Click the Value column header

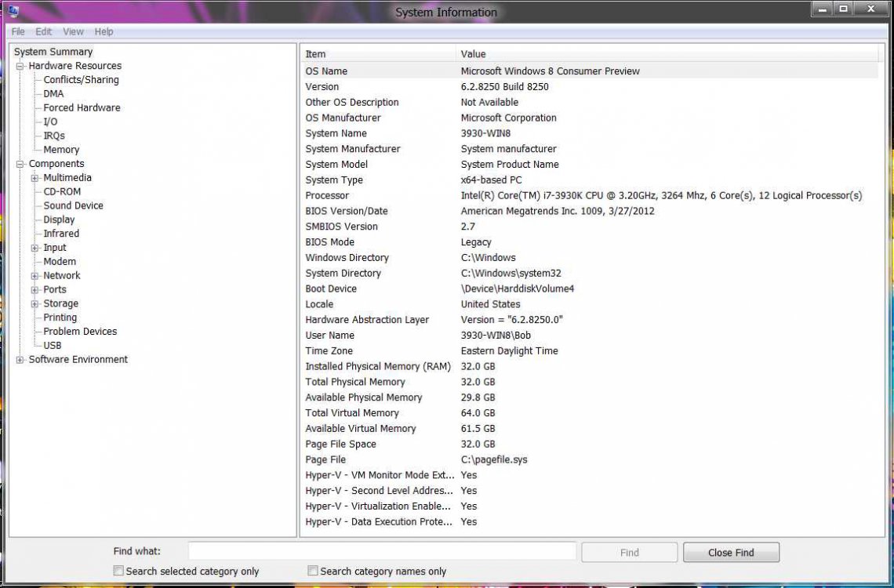[667, 54]
